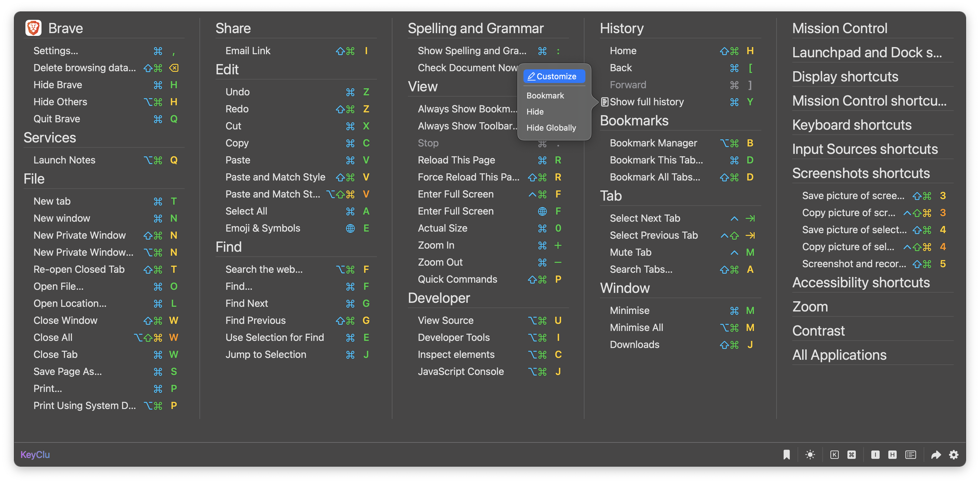Select Bookmark in the popup menu
The width and height of the screenshot is (980, 483).
(x=545, y=95)
